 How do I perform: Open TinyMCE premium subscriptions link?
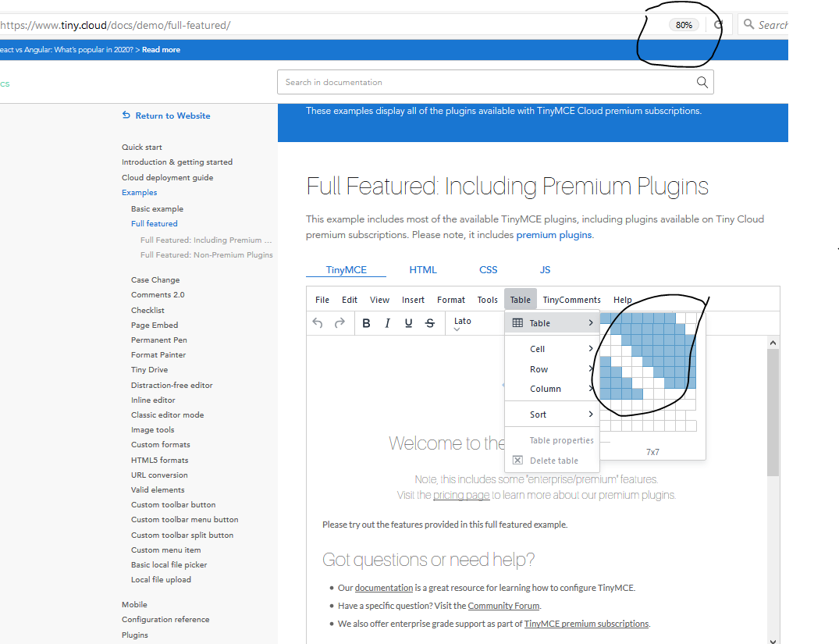coord(586,624)
